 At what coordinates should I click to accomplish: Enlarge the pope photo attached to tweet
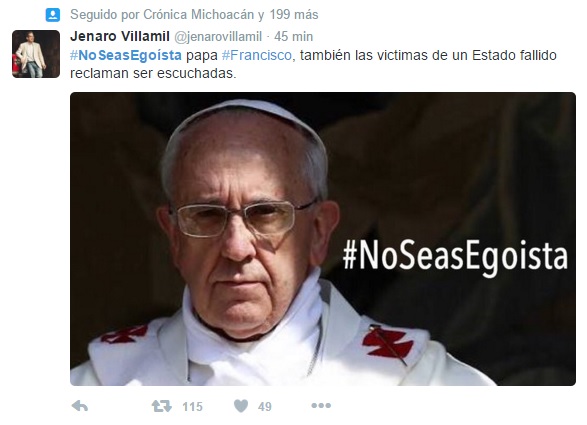click(x=323, y=239)
